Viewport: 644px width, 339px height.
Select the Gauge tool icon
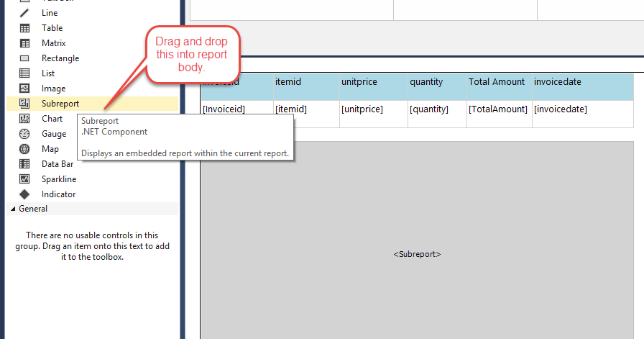(x=24, y=134)
